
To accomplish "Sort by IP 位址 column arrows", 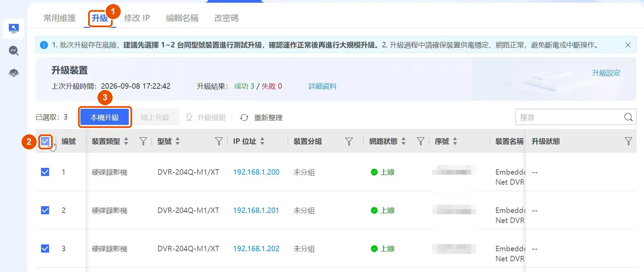I will coord(262,141).
